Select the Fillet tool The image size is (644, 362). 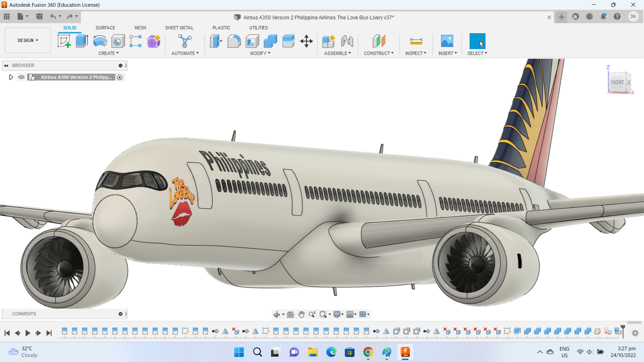(234, 41)
